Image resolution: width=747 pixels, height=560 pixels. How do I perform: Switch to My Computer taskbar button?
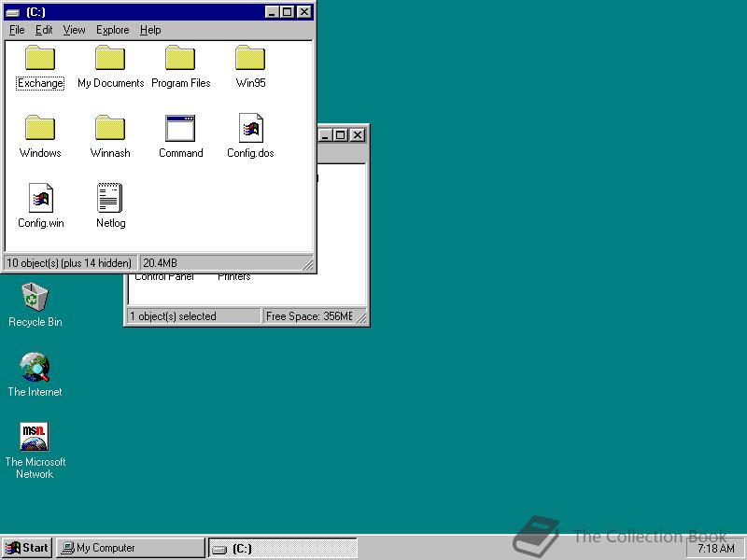click(x=130, y=548)
